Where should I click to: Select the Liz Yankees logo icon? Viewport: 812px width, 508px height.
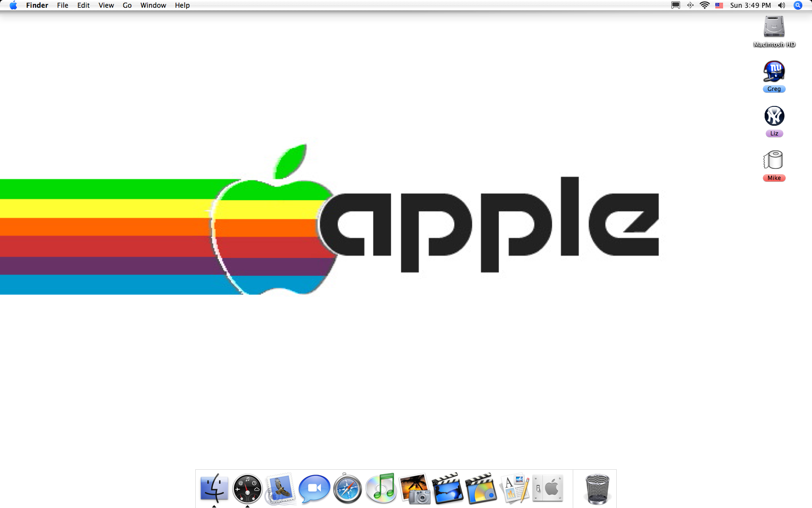pyautogui.click(x=774, y=116)
